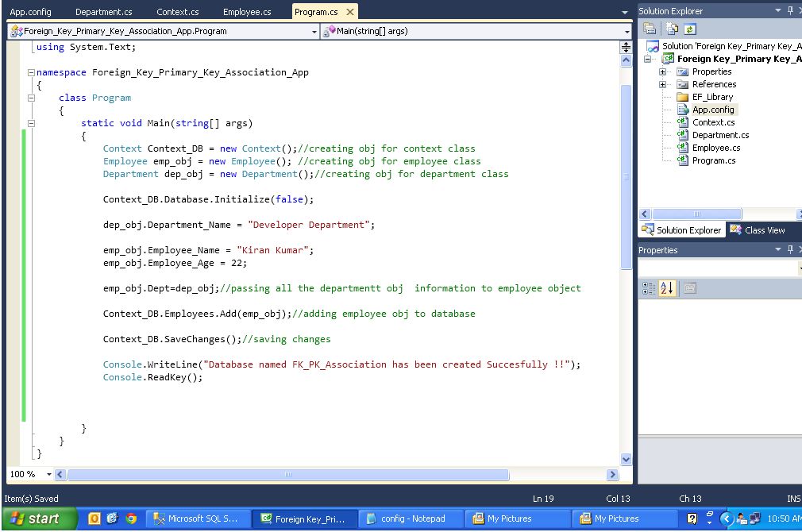This screenshot has height=532, width=802.
Task: Open the Department.cs editor tab
Action: (103, 12)
